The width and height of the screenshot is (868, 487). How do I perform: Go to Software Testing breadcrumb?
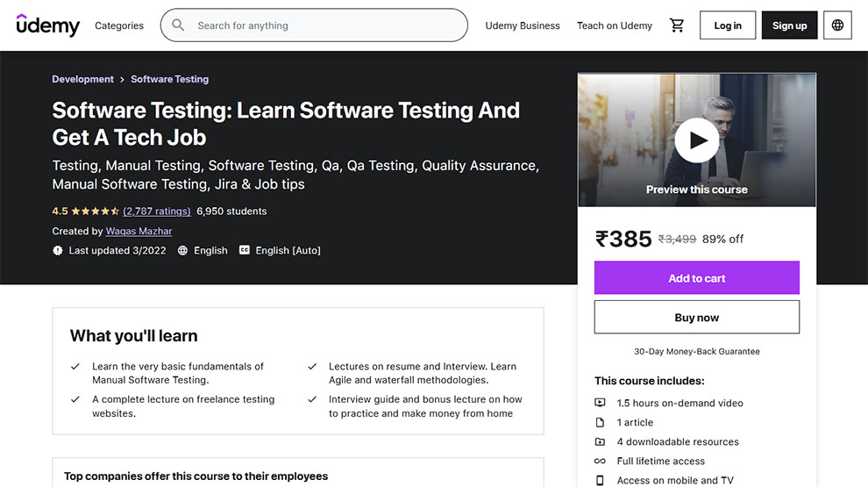169,79
